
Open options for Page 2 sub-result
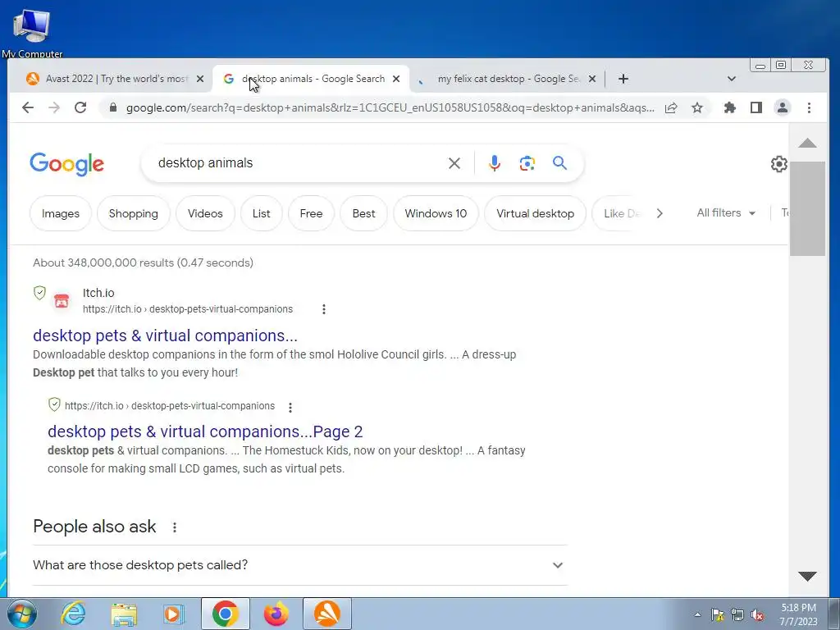[x=290, y=407]
